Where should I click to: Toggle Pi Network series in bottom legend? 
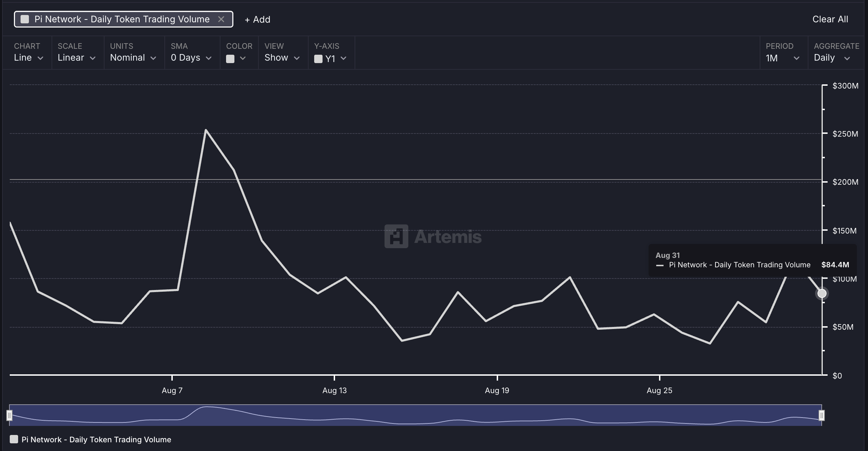[14, 439]
